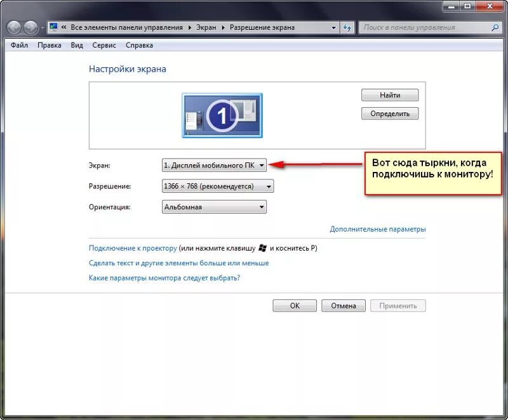Click the Определить button
The image size is (508, 420).
click(x=390, y=114)
